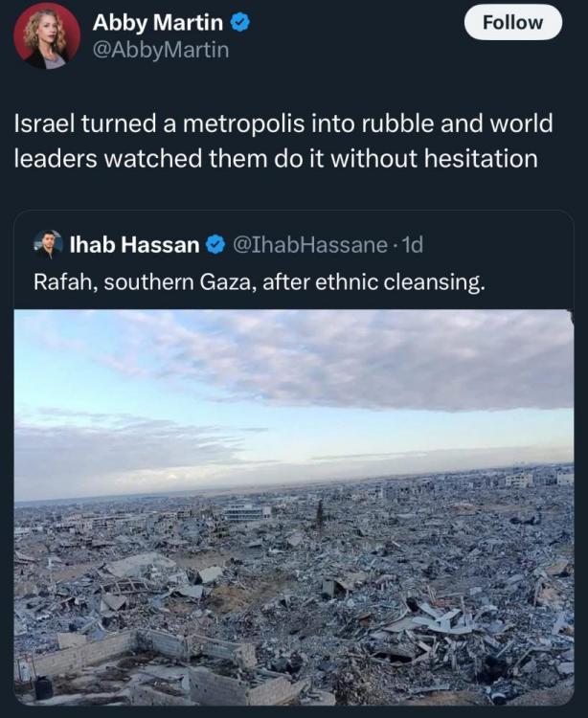
Task: Open the rubble cityscape photo
Action: [294, 507]
